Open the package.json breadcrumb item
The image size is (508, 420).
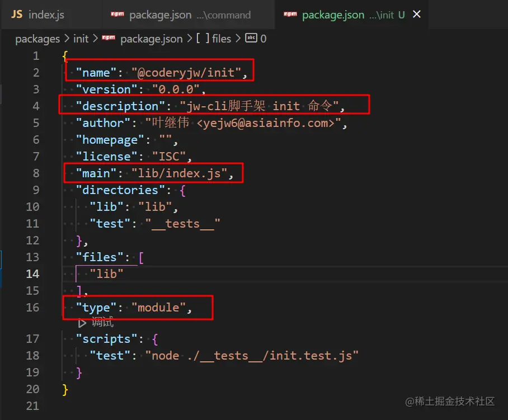point(152,39)
